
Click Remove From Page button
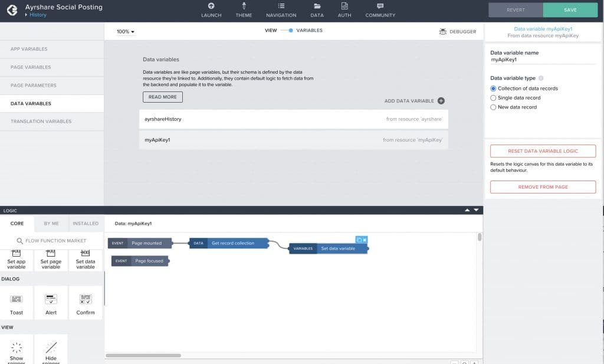[x=543, y=187]
